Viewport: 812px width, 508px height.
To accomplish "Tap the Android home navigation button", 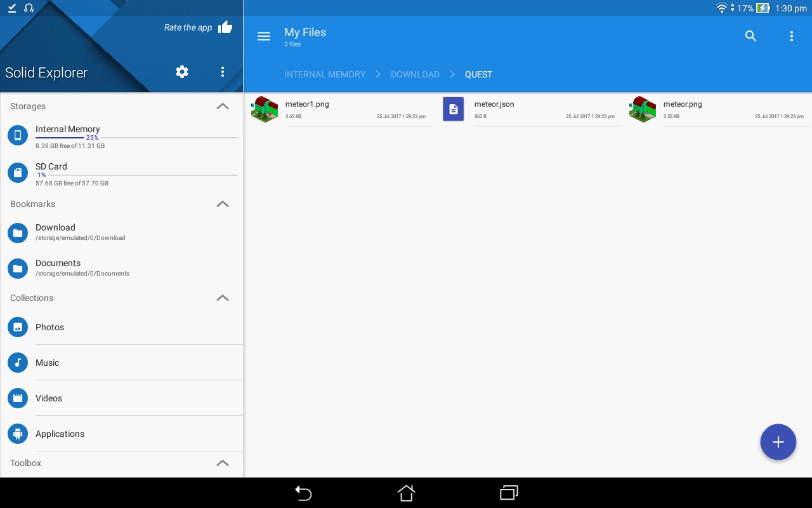I will pos(406,493).
